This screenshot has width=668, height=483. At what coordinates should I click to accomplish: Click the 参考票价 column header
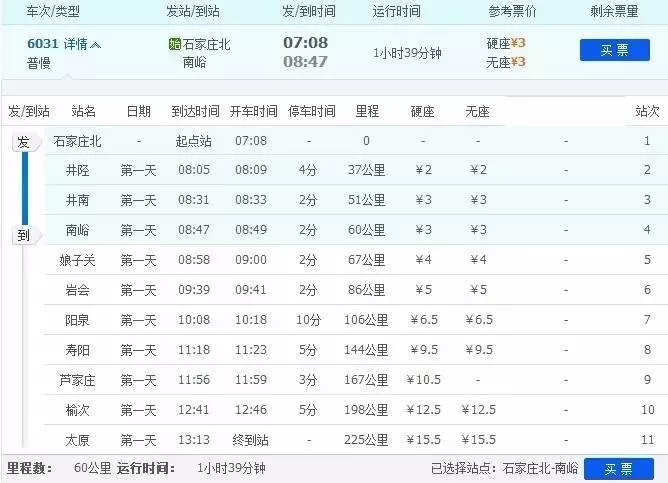(x=513, y=11)
